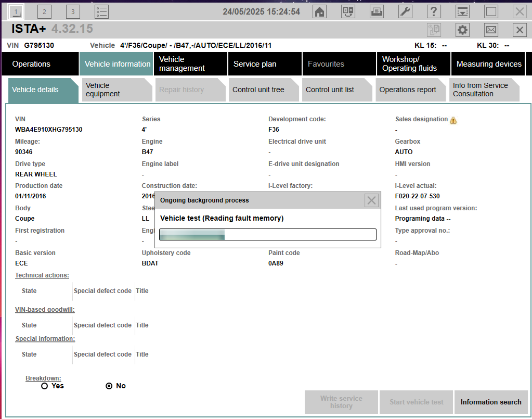
Task: Click the Engine value B47
Action: [147, 152]
